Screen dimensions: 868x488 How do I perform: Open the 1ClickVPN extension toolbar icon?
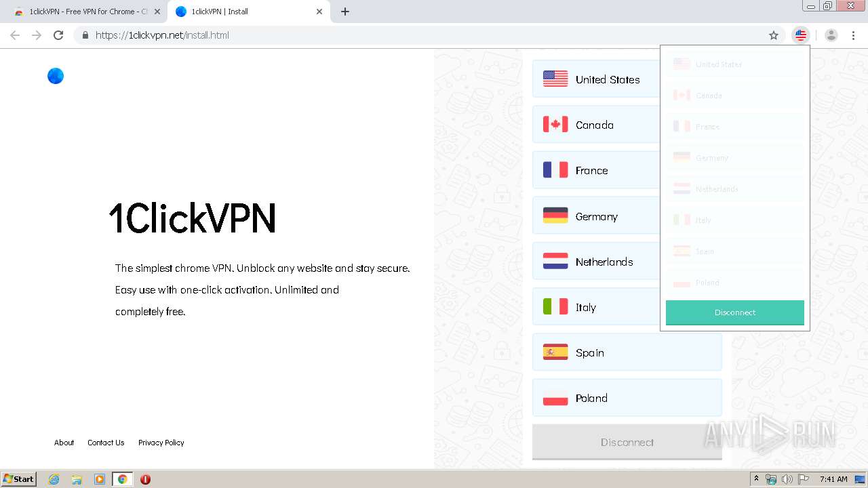(801, 35)
